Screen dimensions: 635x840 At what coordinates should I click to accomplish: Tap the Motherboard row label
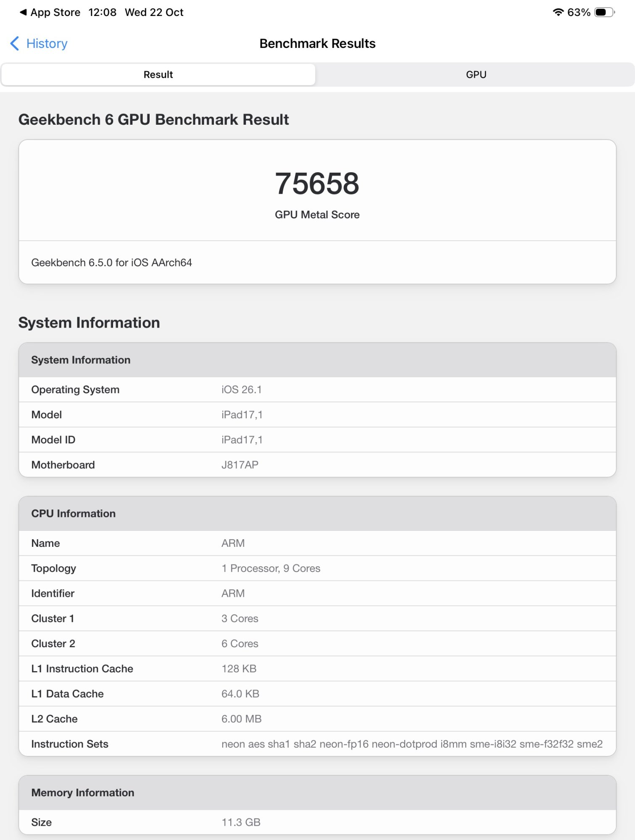63,465
